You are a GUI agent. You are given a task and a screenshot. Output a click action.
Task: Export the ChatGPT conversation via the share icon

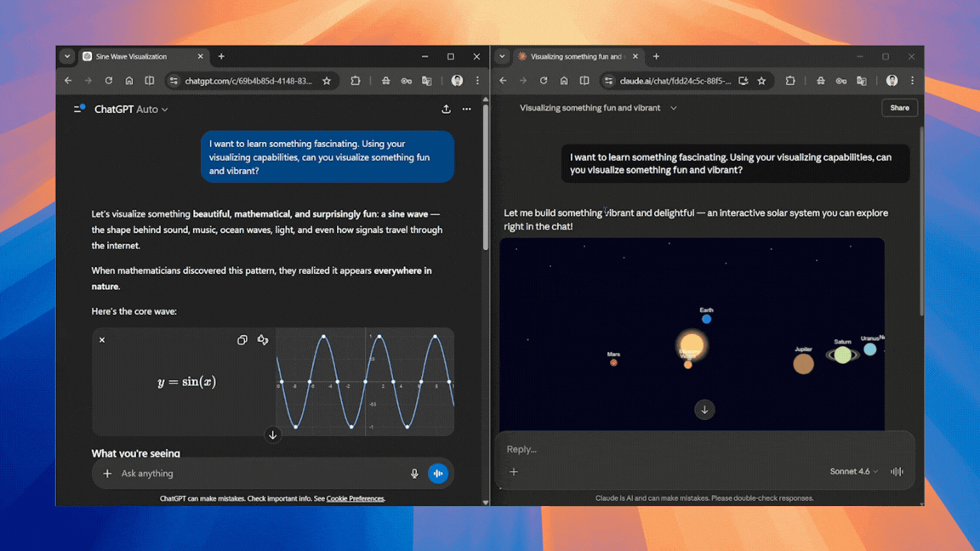[x=446, y=109]
